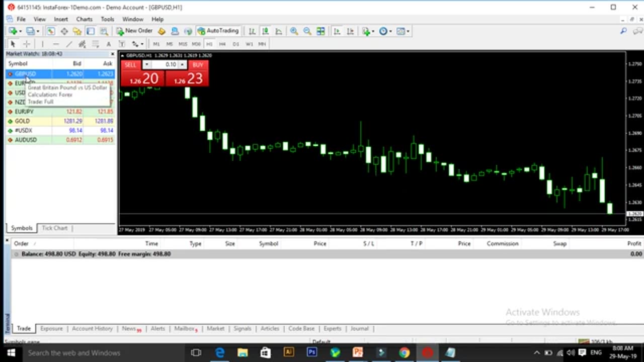Screen dimensions: 644x362
Task: Launch MetaEditor from the toolbar
Action: [162, 31]
